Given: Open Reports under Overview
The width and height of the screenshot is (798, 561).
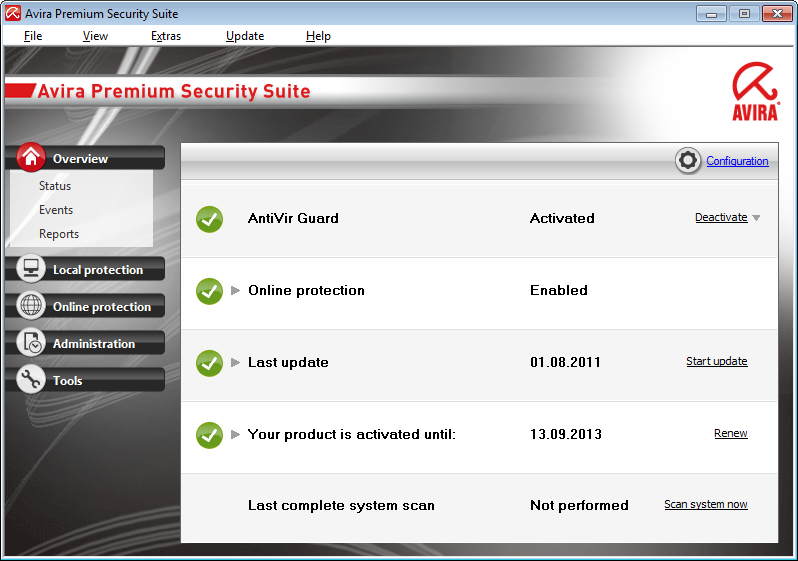Looking at the screenshot, I should (59, 234).
